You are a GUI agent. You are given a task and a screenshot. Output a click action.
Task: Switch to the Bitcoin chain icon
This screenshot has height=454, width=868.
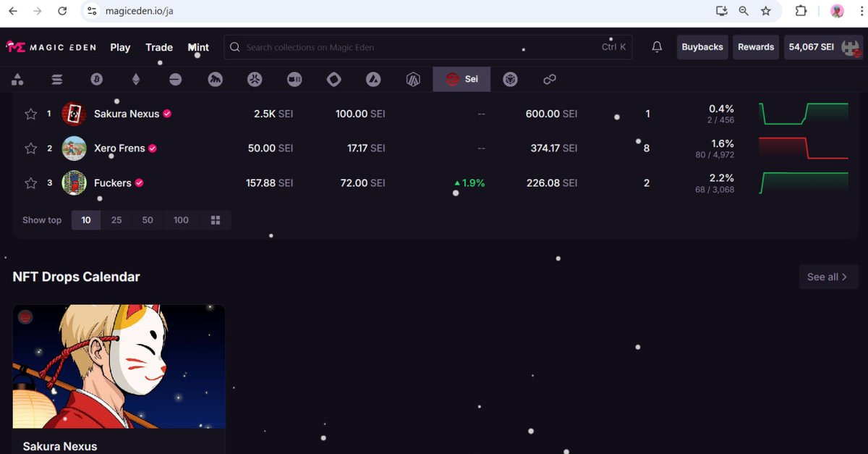coord(96,80)
